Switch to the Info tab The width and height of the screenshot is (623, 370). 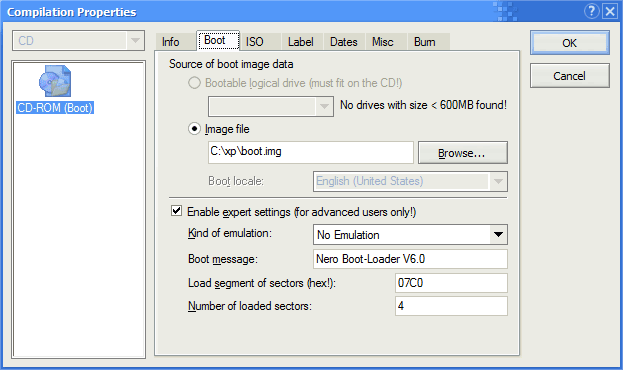click(171, 42)
